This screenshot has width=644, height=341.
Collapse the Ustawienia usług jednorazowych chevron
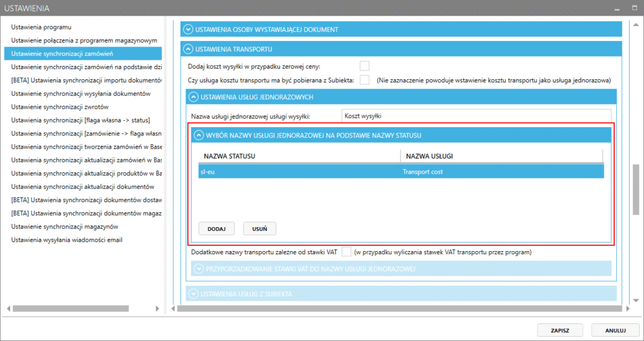[x=193, y=97]
